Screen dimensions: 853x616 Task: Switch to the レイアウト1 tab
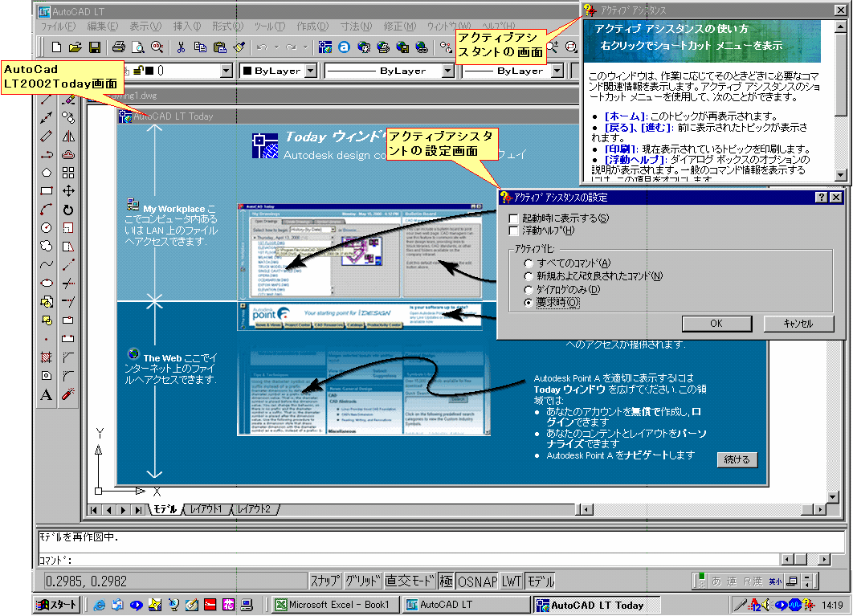(x=206, y=509)
